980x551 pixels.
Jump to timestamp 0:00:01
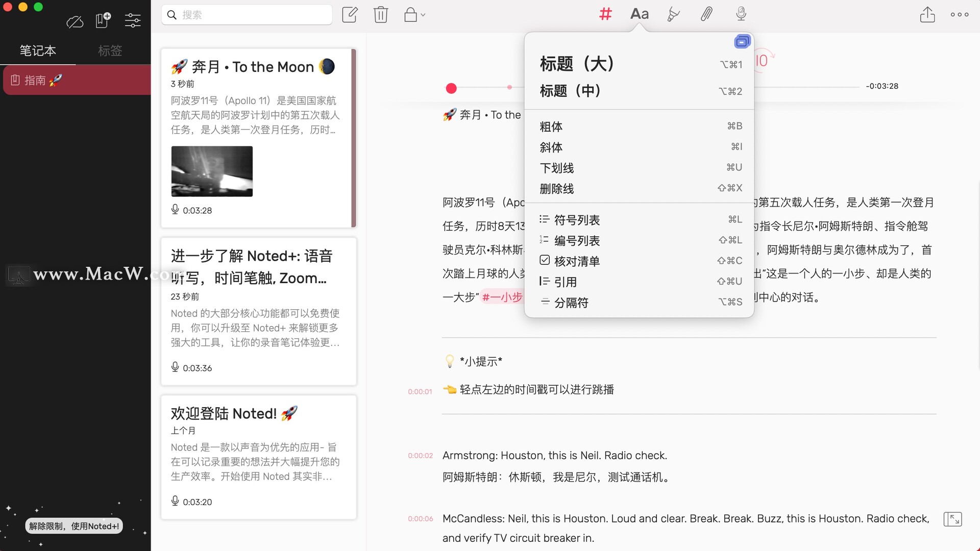point(420,392)
